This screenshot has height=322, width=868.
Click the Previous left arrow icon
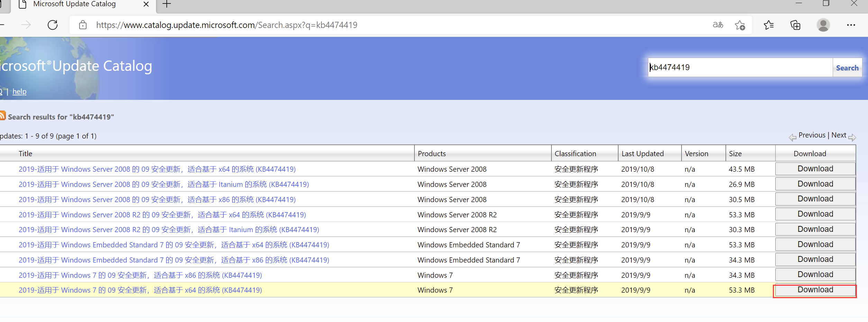[793, 138]
